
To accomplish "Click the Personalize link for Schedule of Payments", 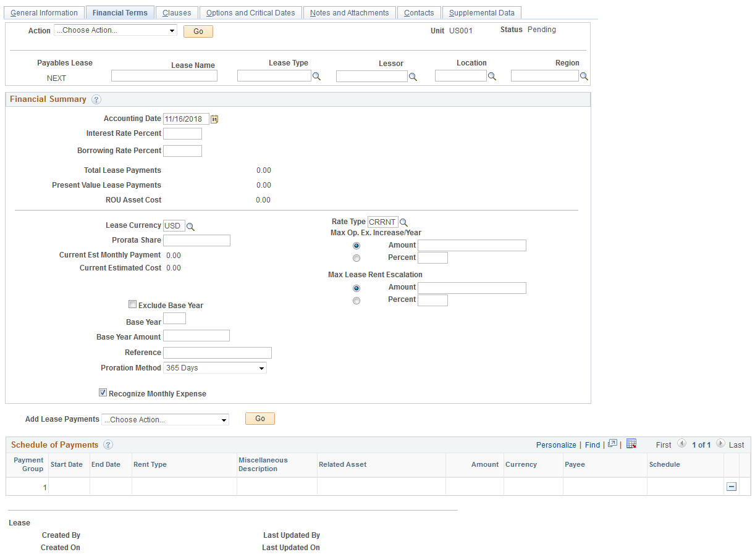I will [x=556, y=444].
